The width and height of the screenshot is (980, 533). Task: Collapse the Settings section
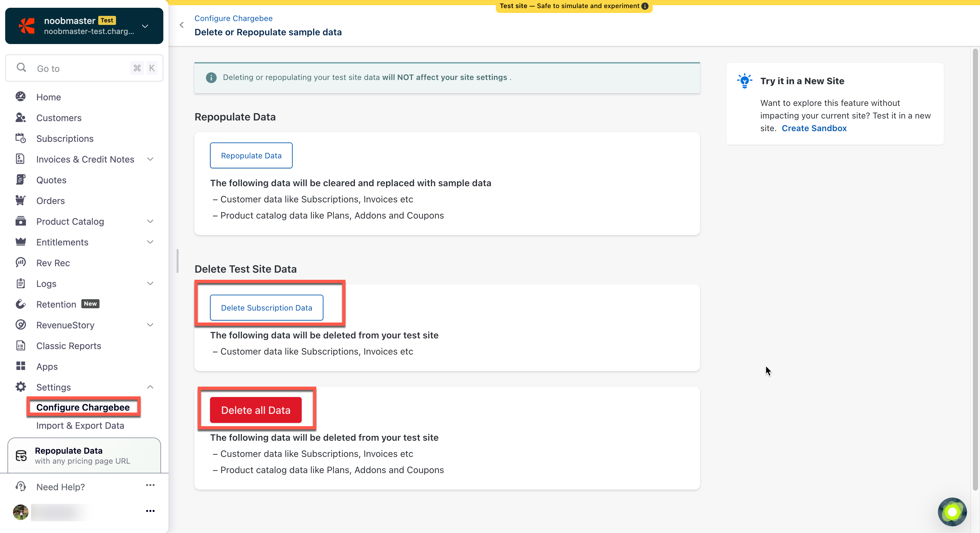point(150,387)
